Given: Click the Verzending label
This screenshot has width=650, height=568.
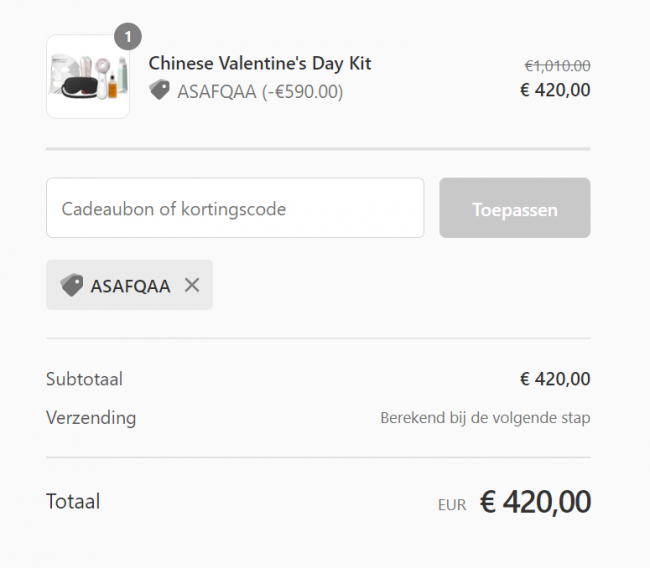Looking at the screenshot, I should pyautogui.click(x=91, y=418).
